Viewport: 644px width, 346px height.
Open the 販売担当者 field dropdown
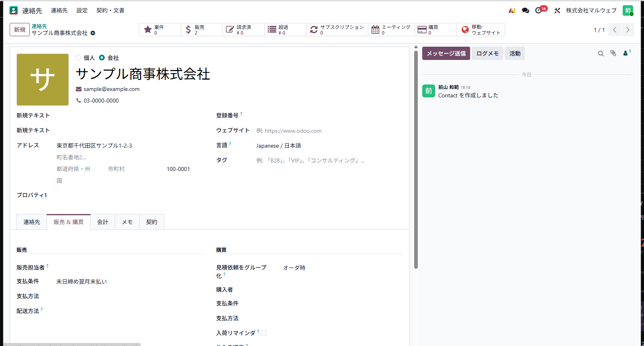[130, 268]
